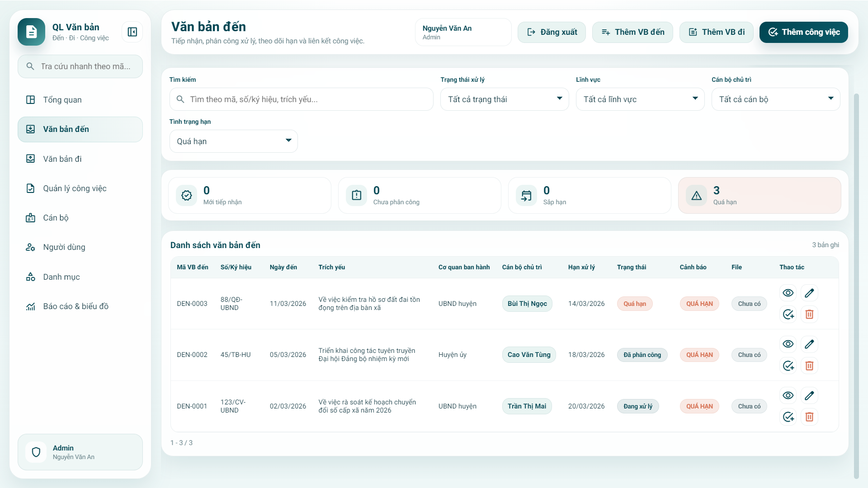The width and height of the screenshot is (868, 488).
Task: Click the pencil icon for DEN-0001
Action: [809, 395]
